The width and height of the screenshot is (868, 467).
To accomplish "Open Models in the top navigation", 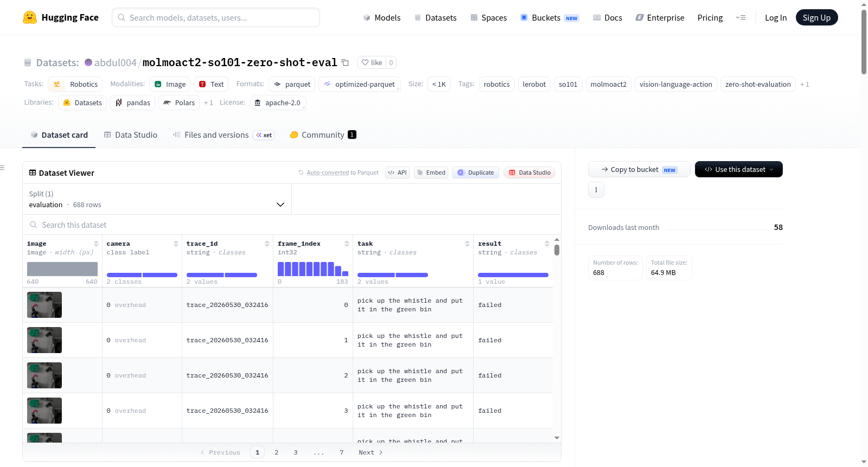I will tap(382, 17).
